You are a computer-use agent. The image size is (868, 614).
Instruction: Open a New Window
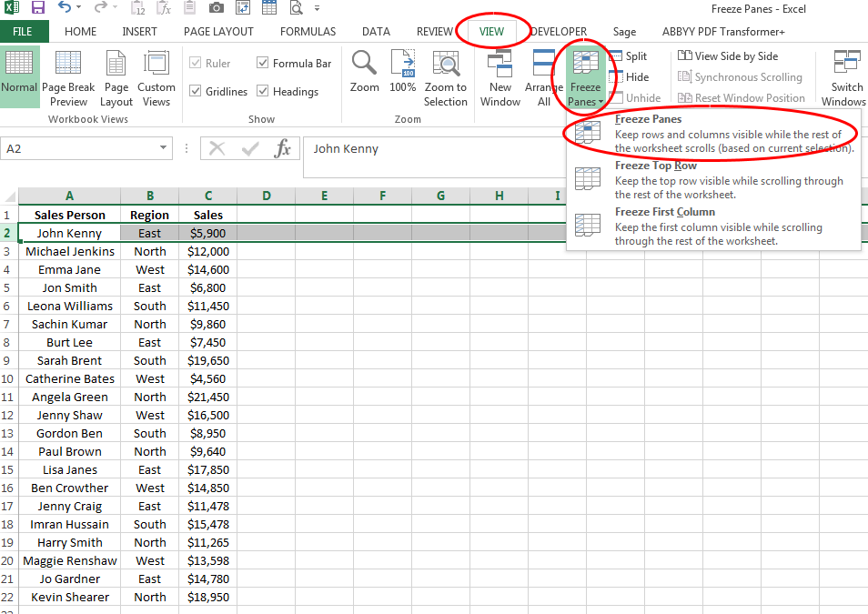coord(500,78)
